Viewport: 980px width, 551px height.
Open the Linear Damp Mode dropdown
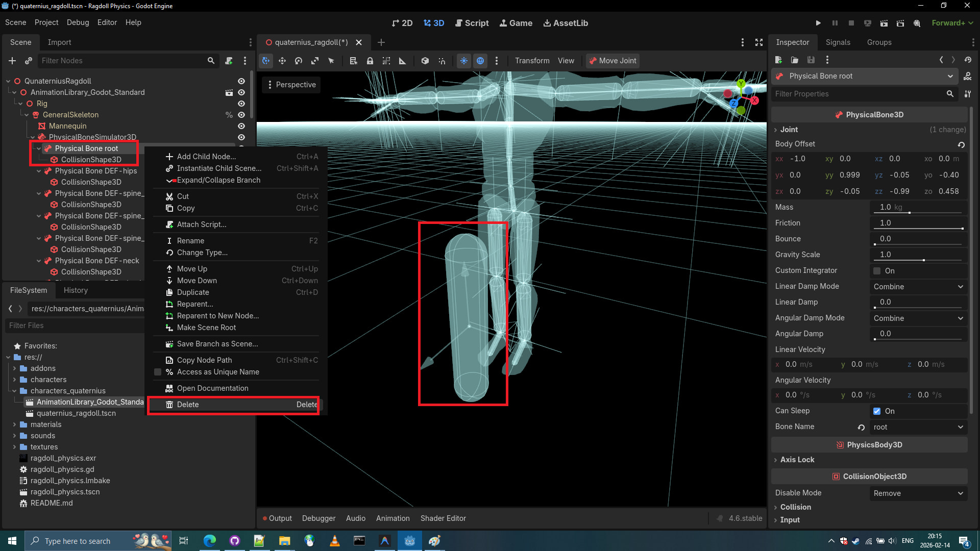tap(918, 287)
